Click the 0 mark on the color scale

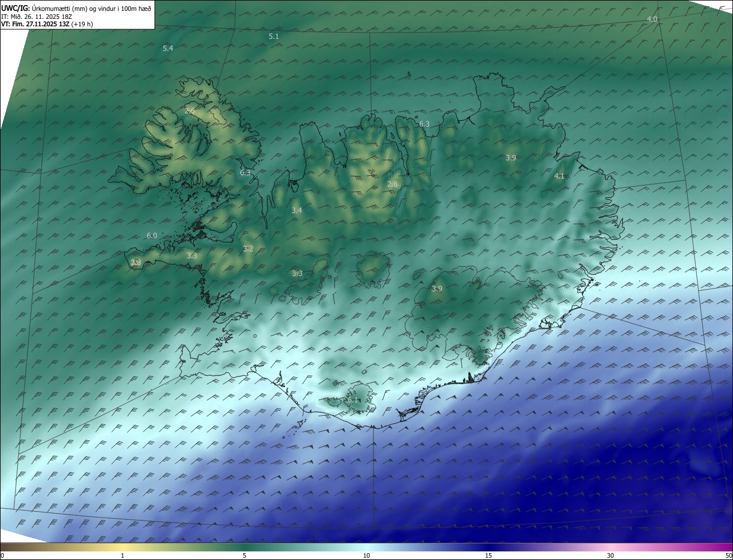coord(2,555)
